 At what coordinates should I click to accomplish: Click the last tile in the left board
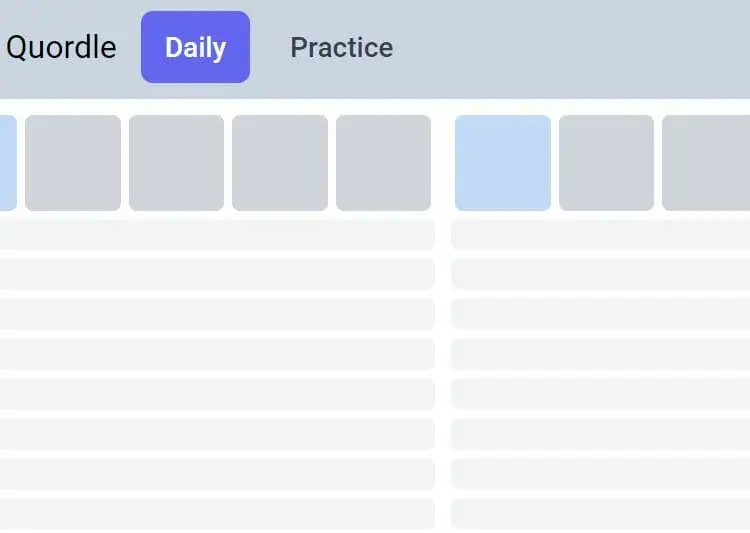point(383,163)
